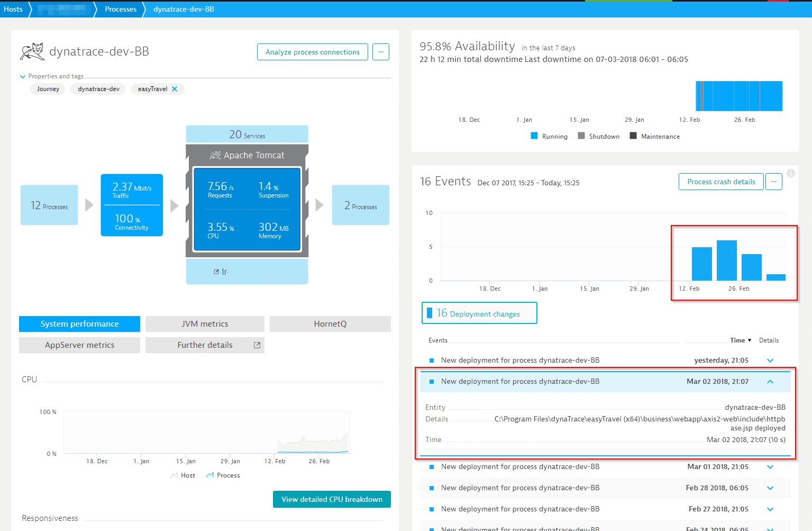Click the Apache Tomcat icon in the process tile
Viewport: 812px width, 531px height.
click(215, 155)
